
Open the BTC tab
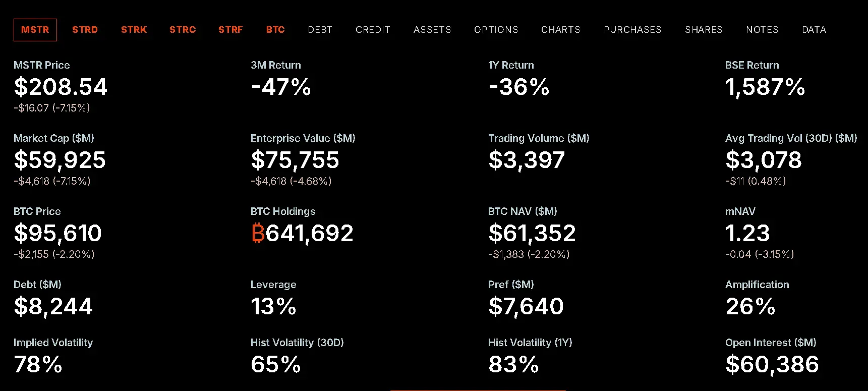pyautogui.click(x=275, y=30)
